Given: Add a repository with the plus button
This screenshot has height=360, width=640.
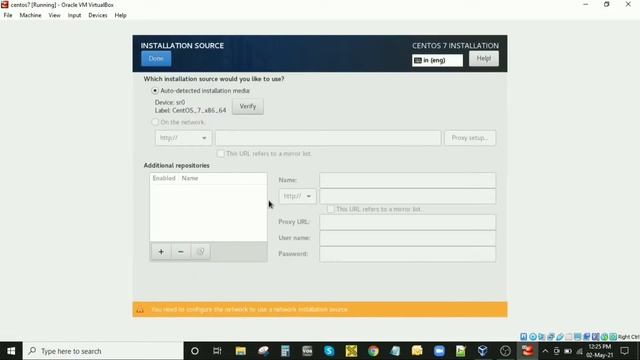Looking at the screenshot, I should click(161, 251).
